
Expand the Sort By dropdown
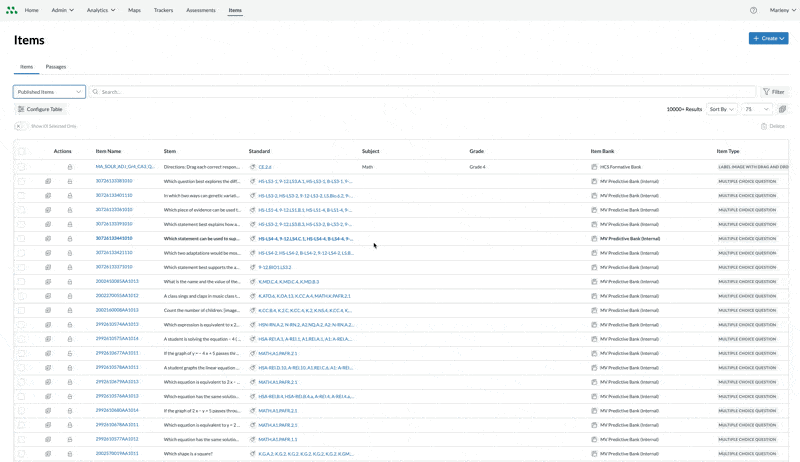[721, 109]
